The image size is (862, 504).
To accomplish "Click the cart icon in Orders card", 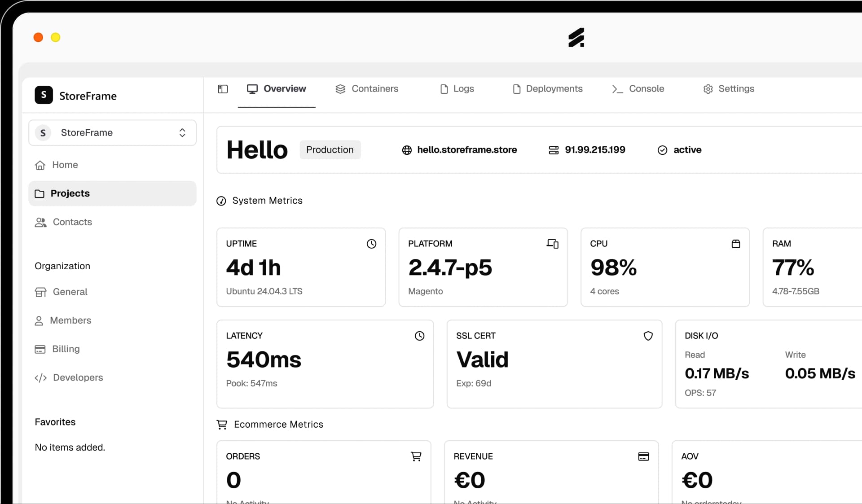I will point(416,456).
